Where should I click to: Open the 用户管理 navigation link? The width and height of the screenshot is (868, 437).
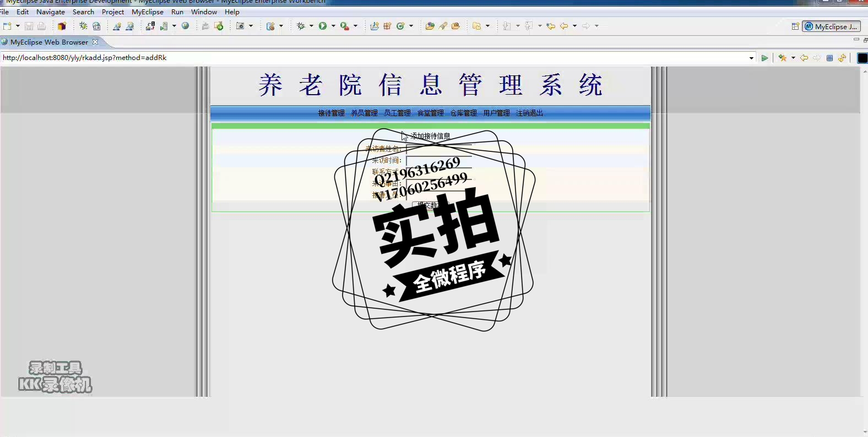[x=496, y=113]
